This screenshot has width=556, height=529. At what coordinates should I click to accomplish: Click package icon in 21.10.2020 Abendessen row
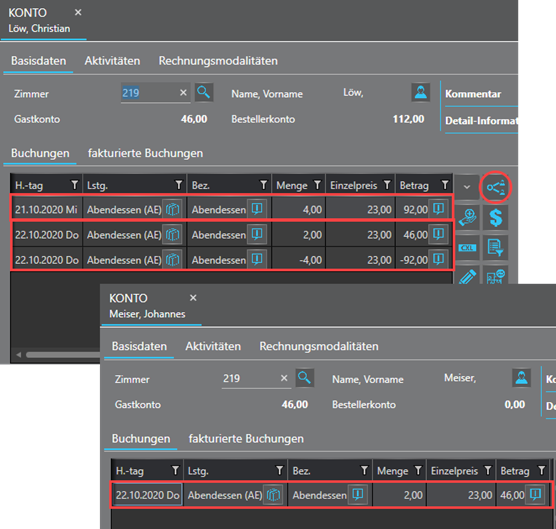[172, 209]
